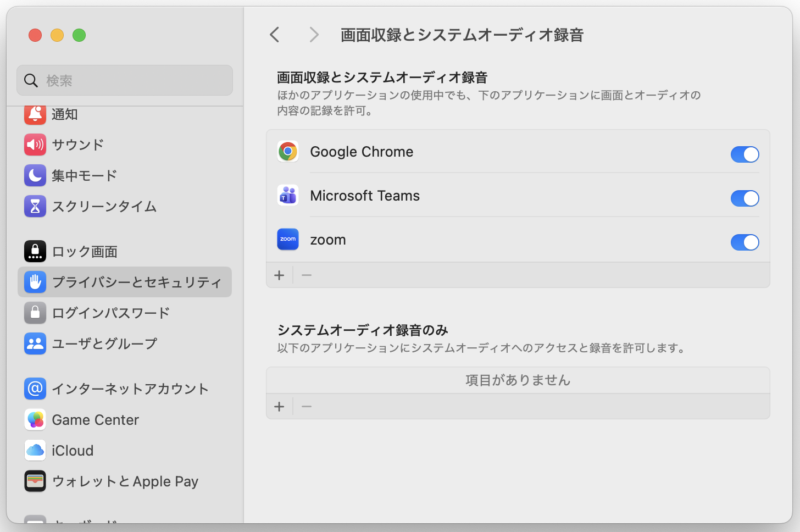This screenshot has height=532, width=800.
Task: Focus the 検索 search field
Action: (125, 80)
